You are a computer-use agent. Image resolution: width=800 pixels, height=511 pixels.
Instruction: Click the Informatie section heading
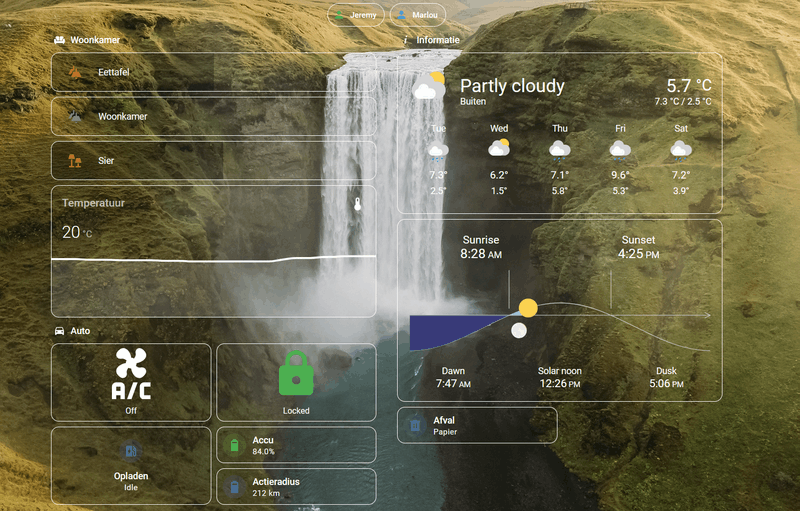click(438, 40)
